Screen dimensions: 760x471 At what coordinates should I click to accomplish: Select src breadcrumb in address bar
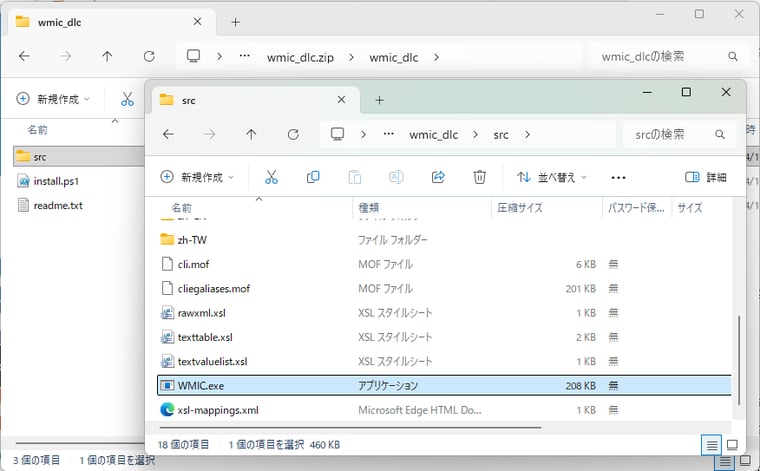[501, 135]
